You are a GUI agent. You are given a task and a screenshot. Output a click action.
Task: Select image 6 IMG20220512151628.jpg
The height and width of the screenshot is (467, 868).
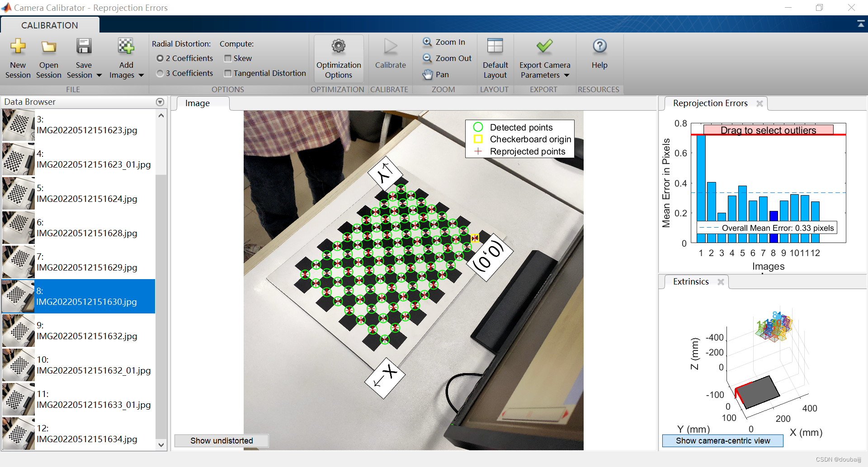point(79,228)
